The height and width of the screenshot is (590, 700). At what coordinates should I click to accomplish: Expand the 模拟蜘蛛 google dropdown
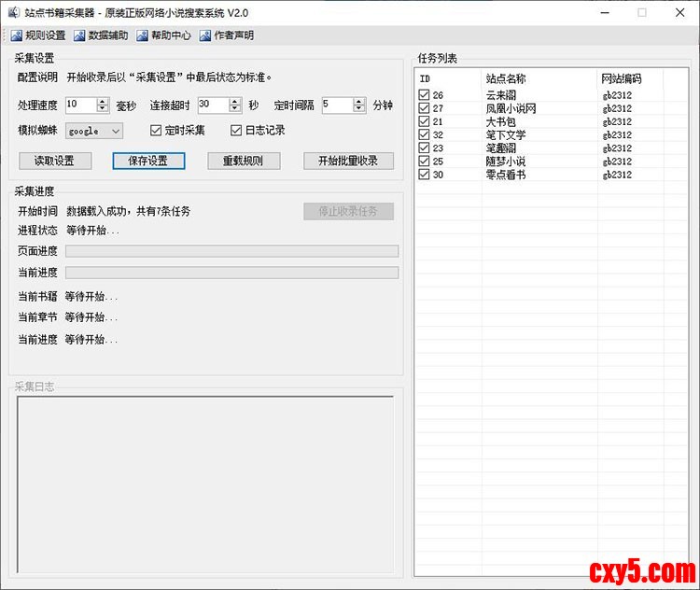point(116,132)
